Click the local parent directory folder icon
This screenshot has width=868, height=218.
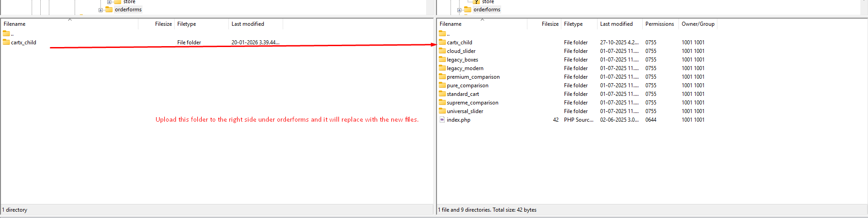(6, 33)
